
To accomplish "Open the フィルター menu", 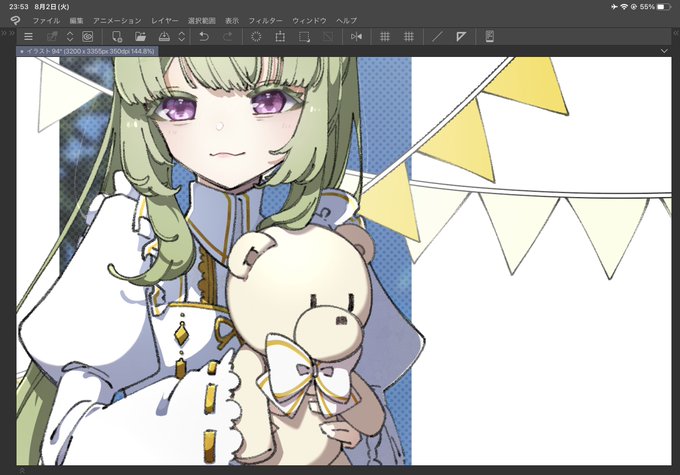I will tap(265, 20).
